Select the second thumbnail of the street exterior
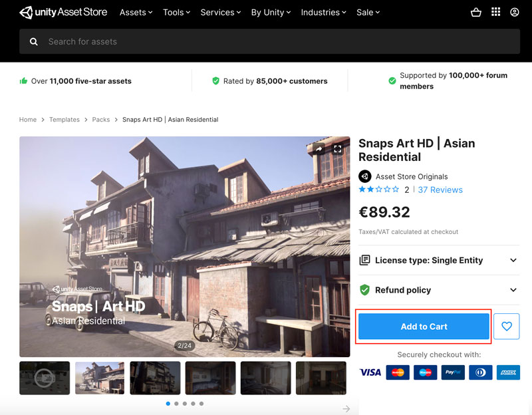The width and height of the screenshot is (532, 415). point(100,378)
